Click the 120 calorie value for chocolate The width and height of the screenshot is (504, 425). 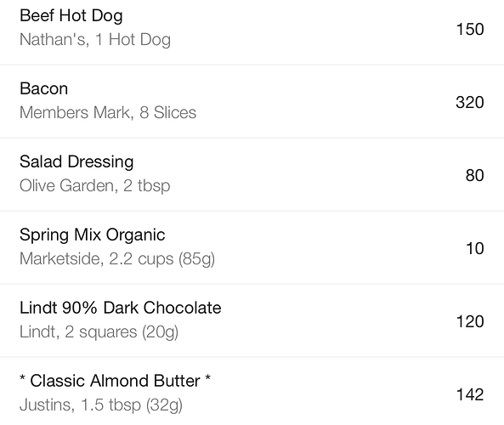(x=470, y=321)
